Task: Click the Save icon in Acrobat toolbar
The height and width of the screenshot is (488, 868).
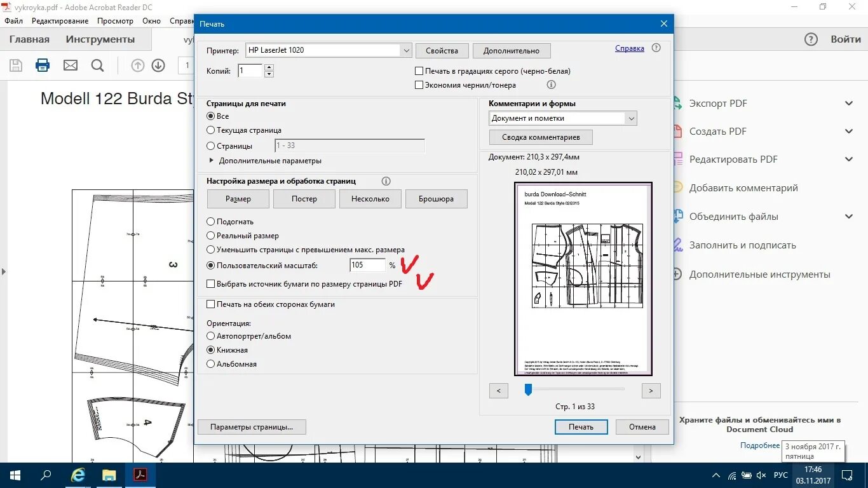Action: click(x=16, y=65)
